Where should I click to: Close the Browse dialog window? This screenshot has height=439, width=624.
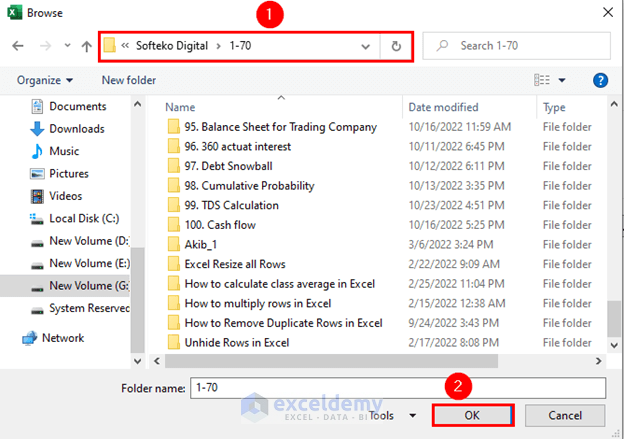[608, 12]
